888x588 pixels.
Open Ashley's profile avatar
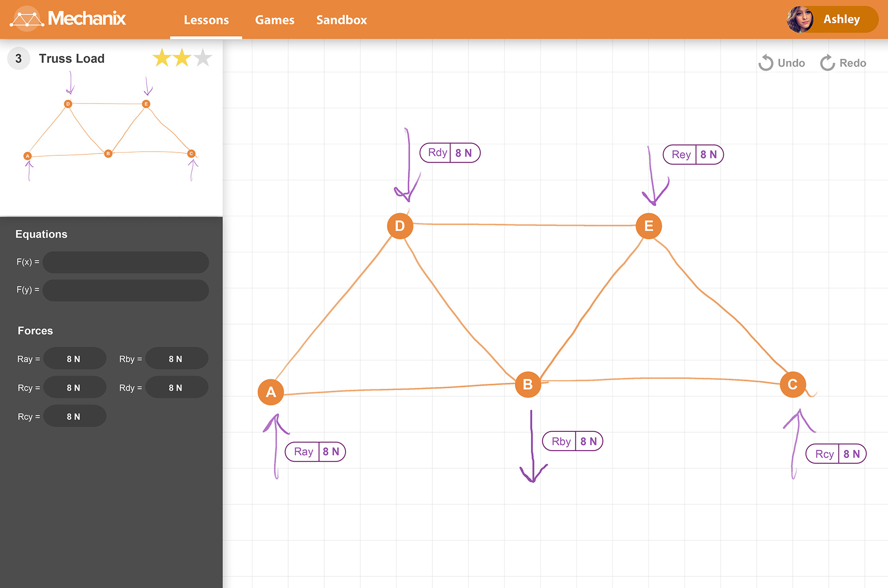(x=800, y=19)
